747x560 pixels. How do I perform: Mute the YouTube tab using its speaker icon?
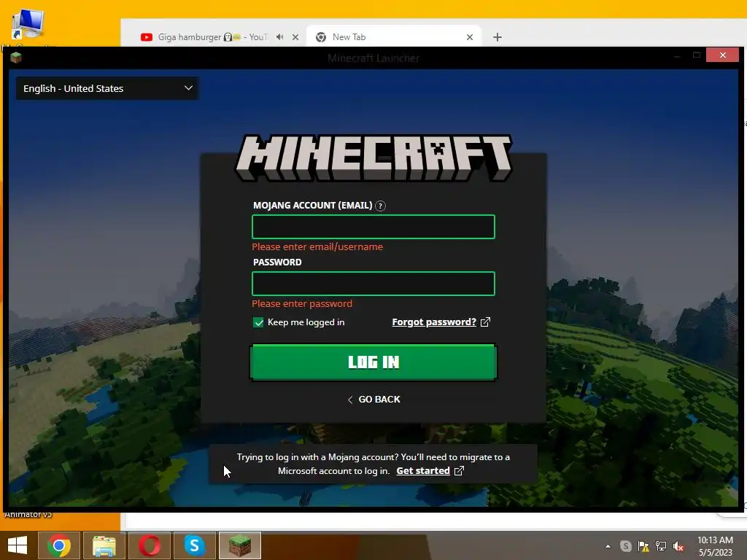tap(279, 37)
